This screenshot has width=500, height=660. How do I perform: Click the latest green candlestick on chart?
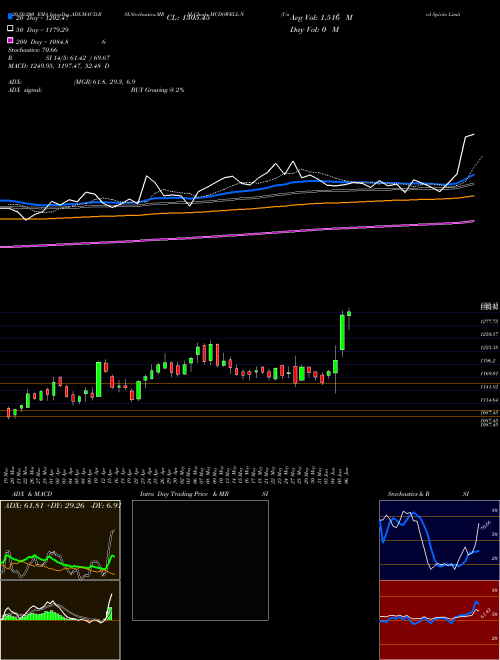pos(349,314)
